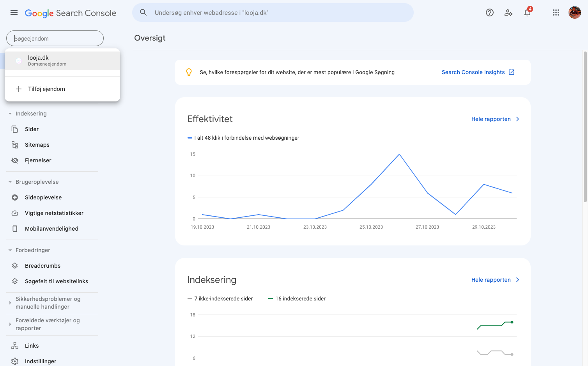Open Hele rapporten for Indeksering
Screen dimensions: 588x366
495,280
